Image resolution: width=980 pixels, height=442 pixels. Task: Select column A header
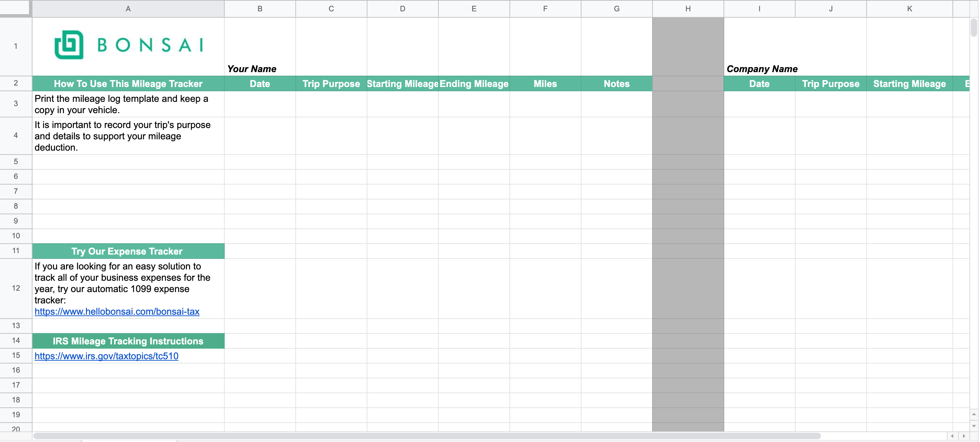128,8
